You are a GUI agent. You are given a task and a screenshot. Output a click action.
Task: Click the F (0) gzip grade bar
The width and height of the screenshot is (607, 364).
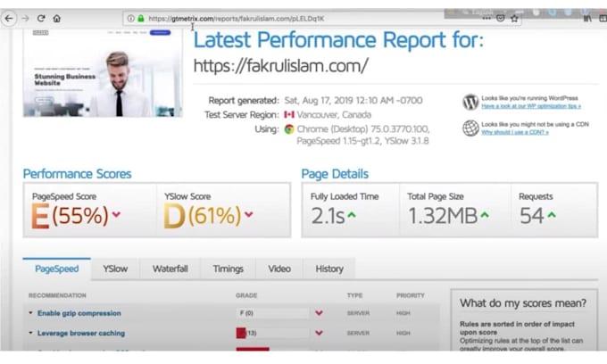[272, 313]
